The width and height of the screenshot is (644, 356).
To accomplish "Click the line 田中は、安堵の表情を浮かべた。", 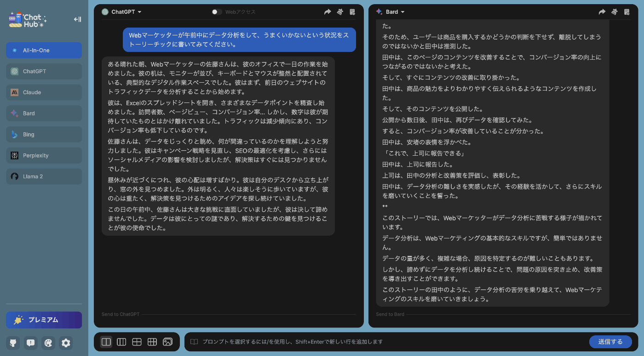I will coord(427,142).
